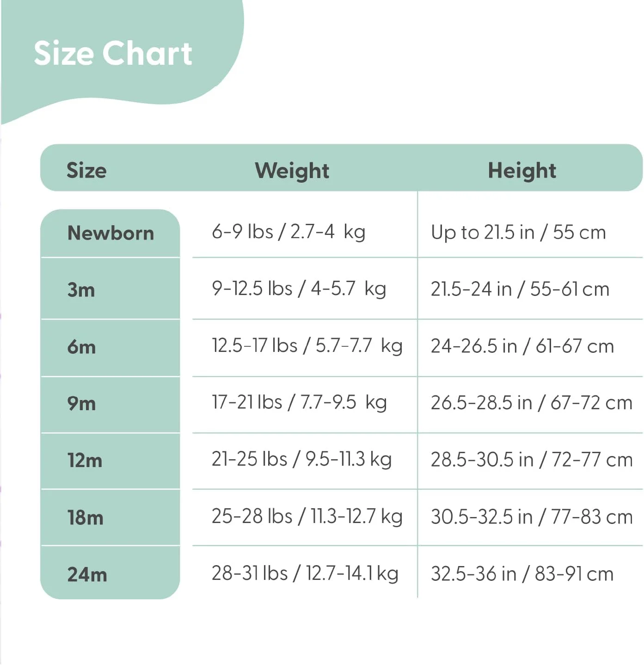
Task: Select the 18m size label
Action: tap(86, 517)
